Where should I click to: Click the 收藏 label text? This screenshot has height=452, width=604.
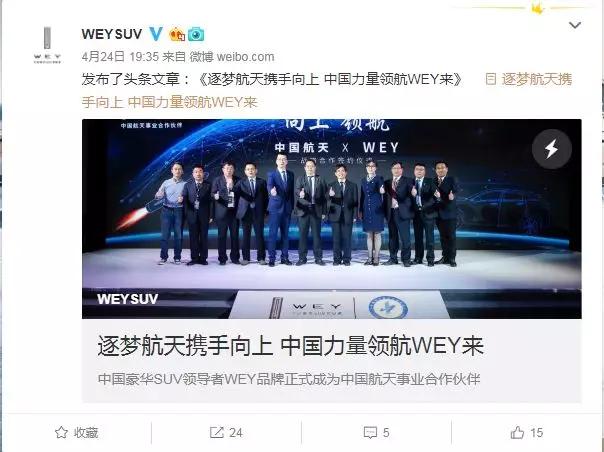coord(86,432)
